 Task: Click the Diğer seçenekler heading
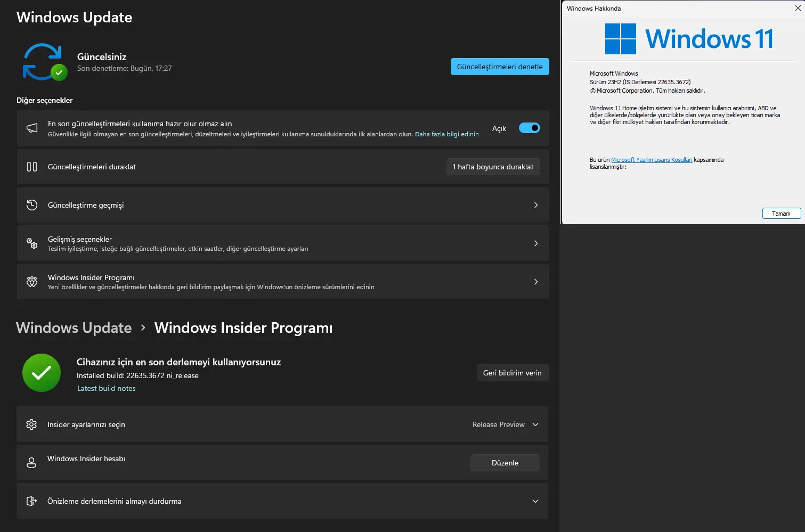[45, 100]
